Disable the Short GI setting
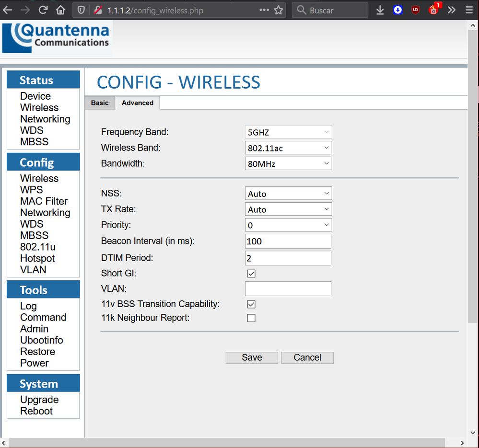The height and width of the screenshot is (448, 479). (251, 273)
